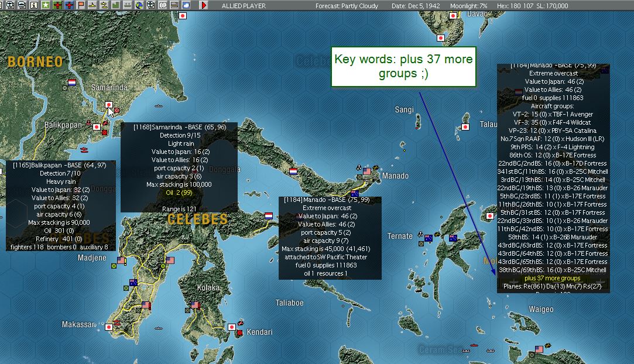Click the OP button in the toolbar
This screenshot has height=364, width=634.
pyautogui.click(x=163, y=5)
